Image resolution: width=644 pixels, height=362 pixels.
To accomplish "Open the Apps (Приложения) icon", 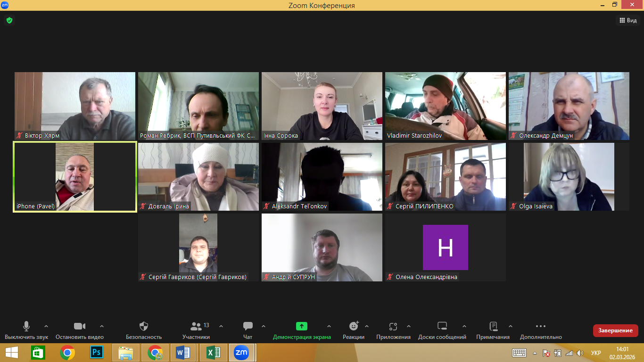I will coord(393,326).
